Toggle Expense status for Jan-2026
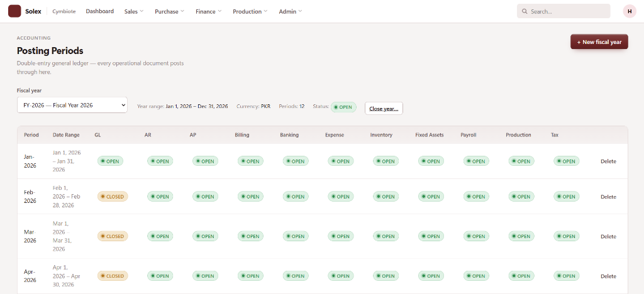Image resolution: width=644 pixels, height=294 pixels. tap(341, 161)
